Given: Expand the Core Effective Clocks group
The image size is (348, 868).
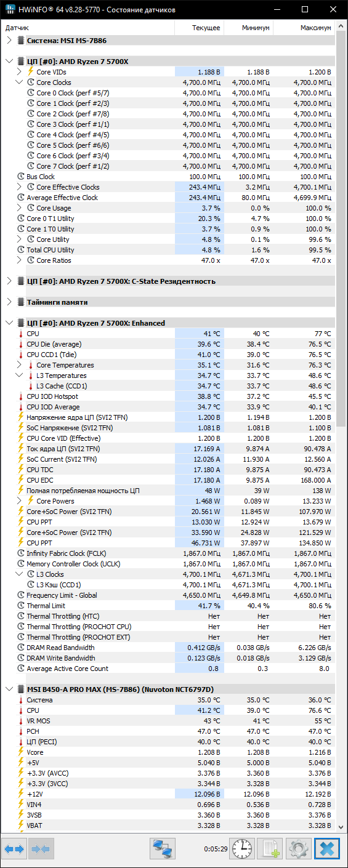Looking at the screenshot, I should pyautogui.click(x=18, y=187).
